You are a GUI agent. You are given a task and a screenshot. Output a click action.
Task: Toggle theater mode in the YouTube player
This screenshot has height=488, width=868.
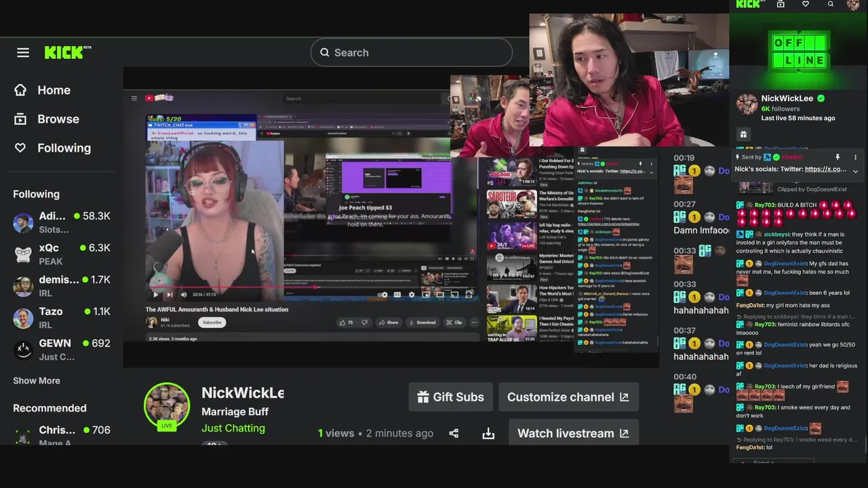pyautogui.click(x=440, y=294)
